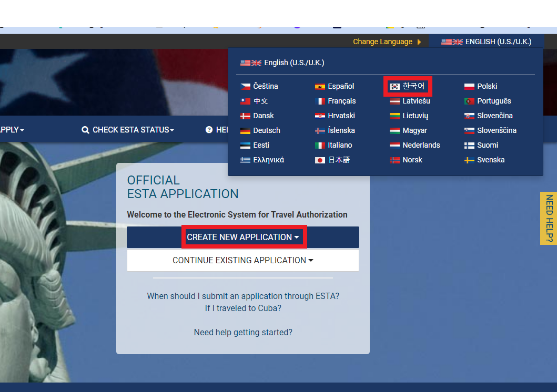Choose 日本語 language option
The image size is (557, 392).
click(332, 160)
